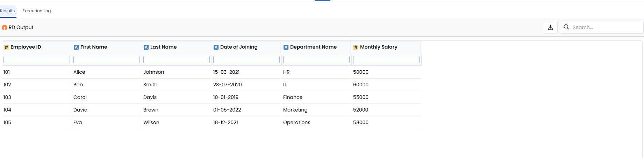This screenshot has height=158, width=644.
Task: Click the orange RD Output icon
Action: (5, 28)
